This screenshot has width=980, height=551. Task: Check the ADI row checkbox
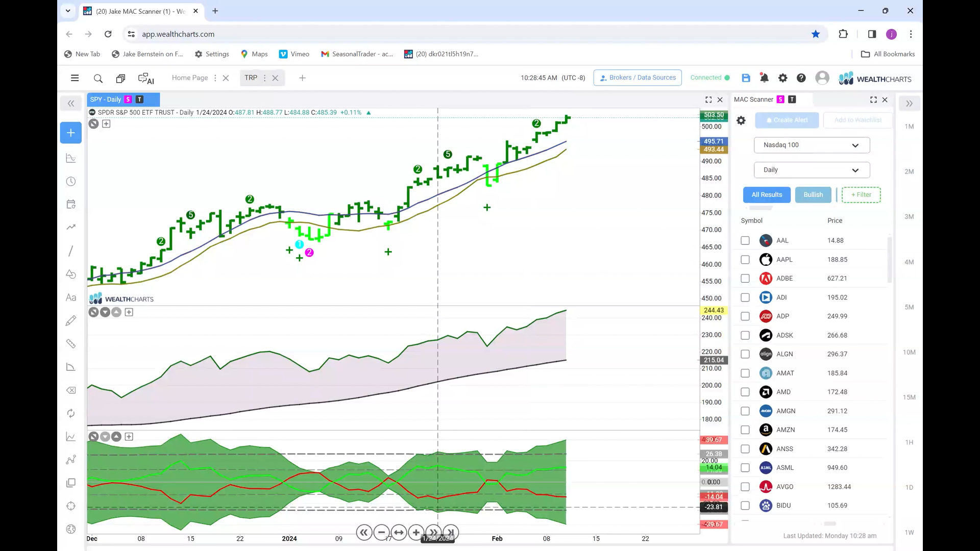[x=745, y=297]
